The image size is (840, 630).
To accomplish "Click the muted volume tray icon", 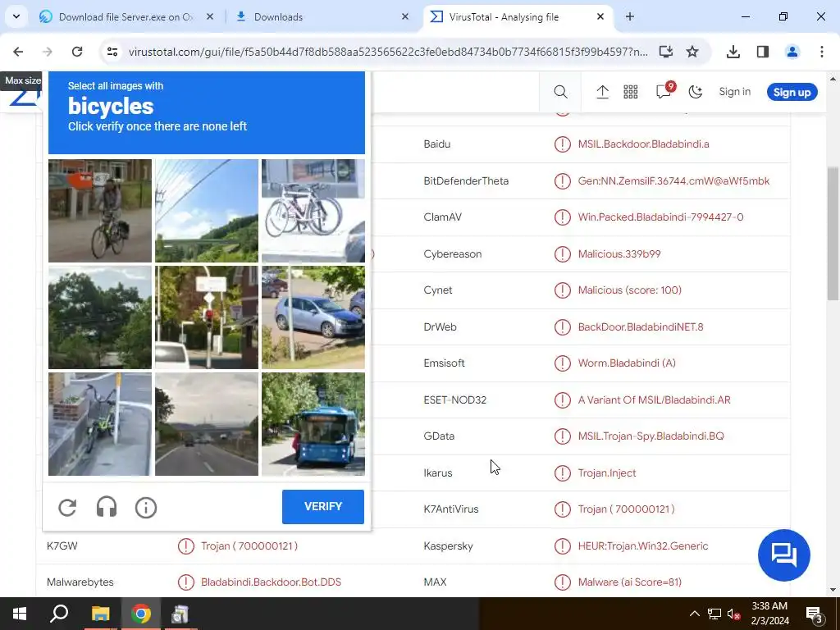I will coord(733,614).
